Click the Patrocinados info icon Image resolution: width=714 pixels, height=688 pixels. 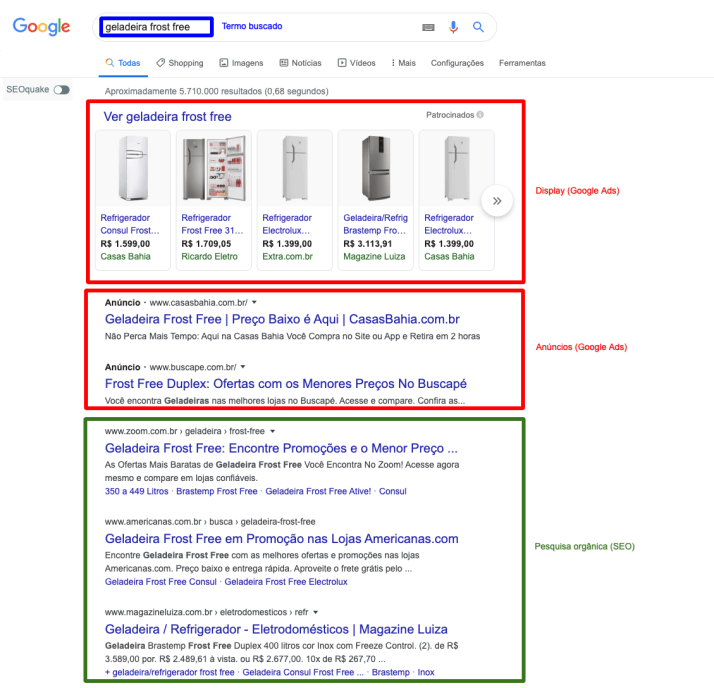coord(480,115)
